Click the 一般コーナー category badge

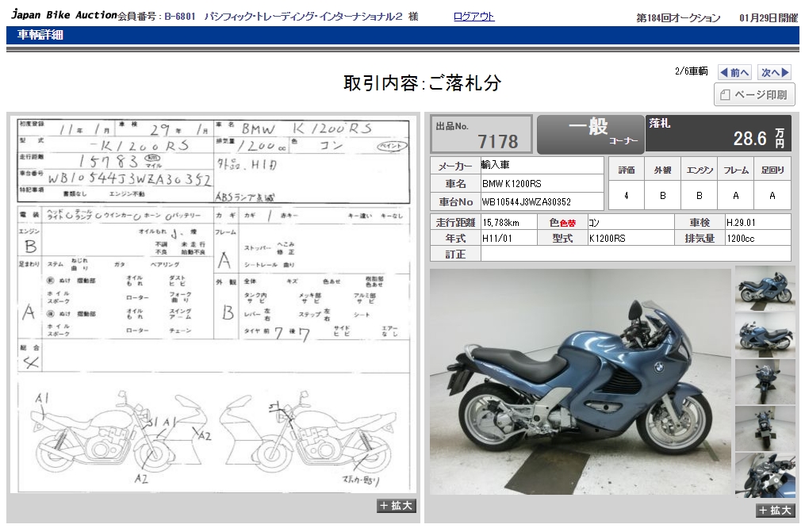(590, 134)
